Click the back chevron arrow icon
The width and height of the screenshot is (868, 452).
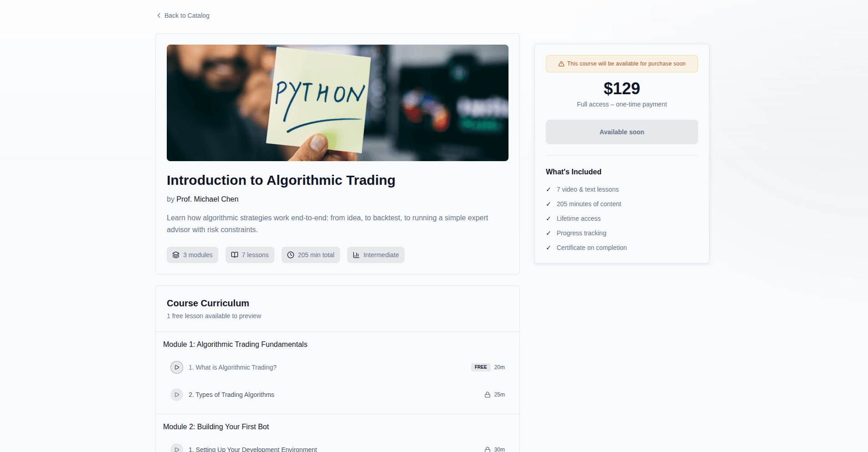coord(159,15)
